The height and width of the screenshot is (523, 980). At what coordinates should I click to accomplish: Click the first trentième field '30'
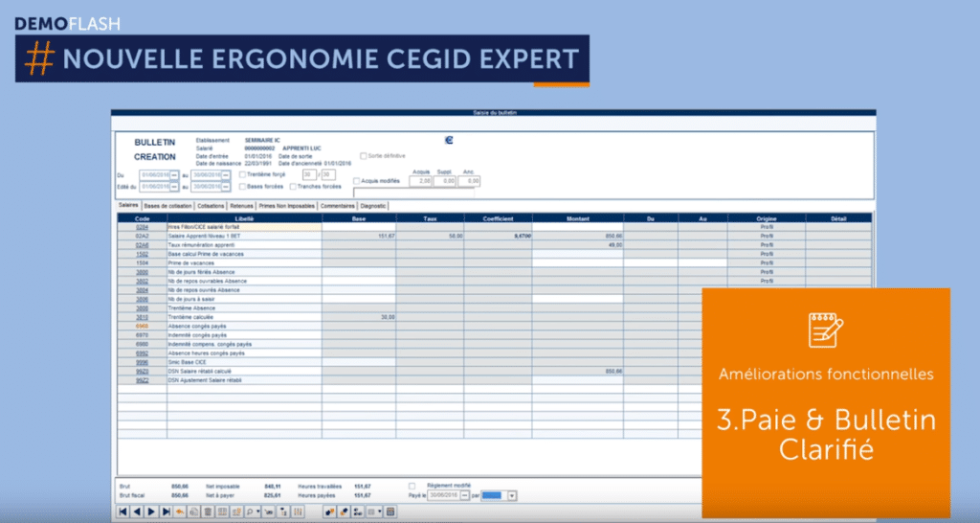[309, 174]
